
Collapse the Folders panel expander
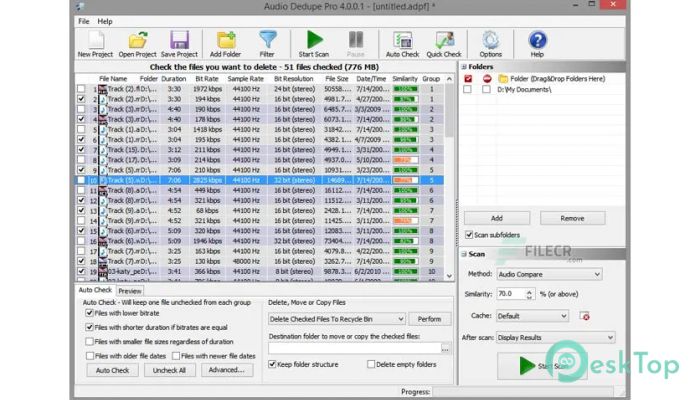(464, 67)
